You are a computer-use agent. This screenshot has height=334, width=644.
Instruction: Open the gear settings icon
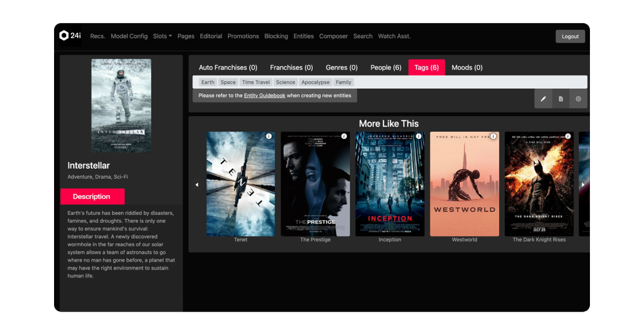(x=578, y=99)
